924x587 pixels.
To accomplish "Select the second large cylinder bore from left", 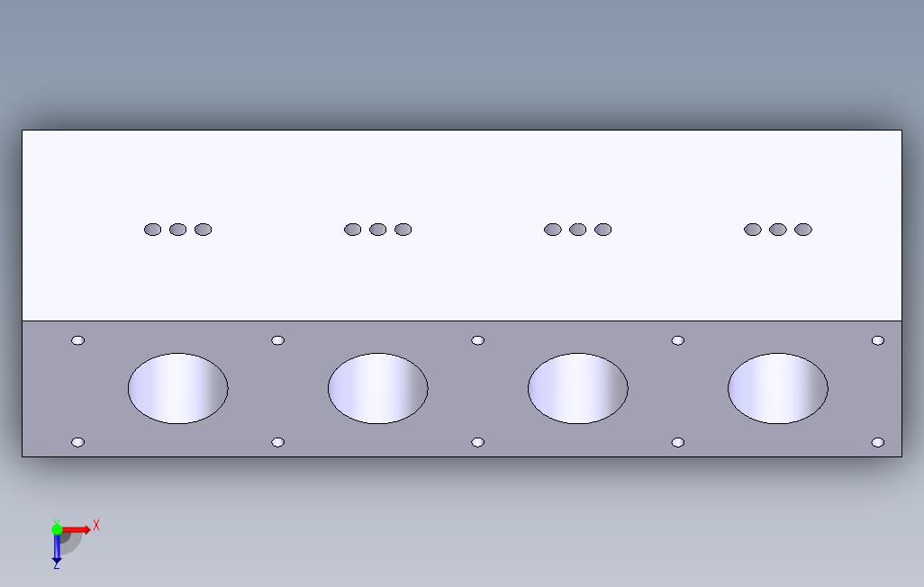I will coord(377,388).
